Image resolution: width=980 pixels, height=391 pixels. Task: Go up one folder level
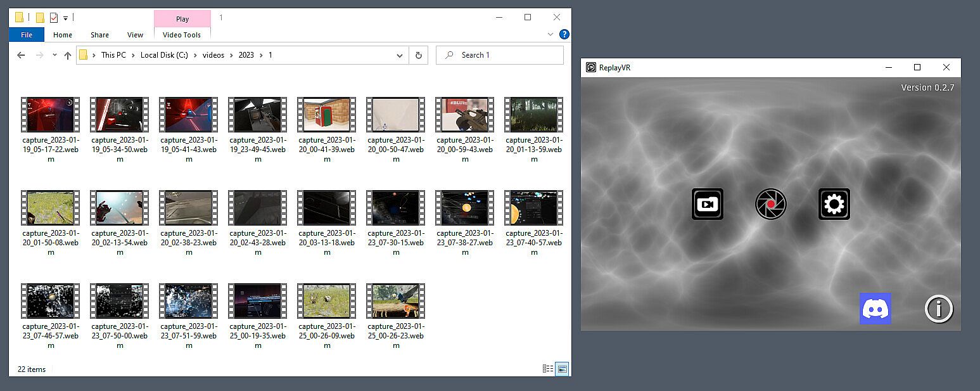click(68, 55)
